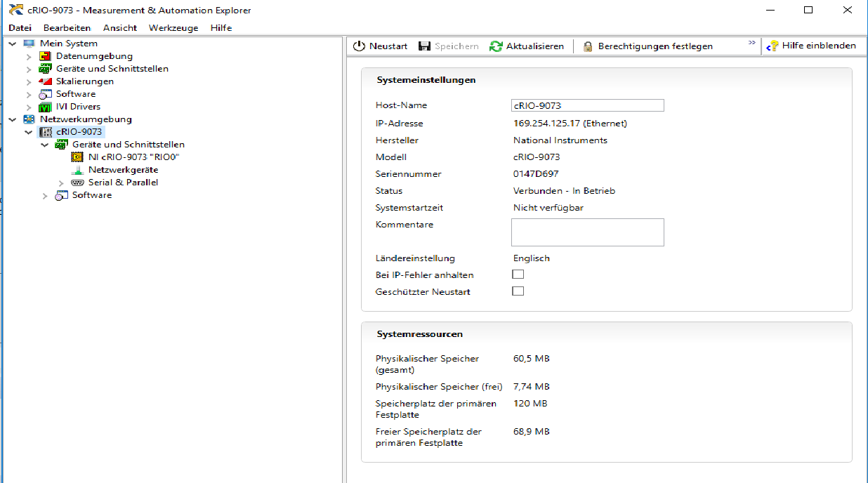Click the Ländereinstellung value Englisch
The width and height of the screenshot is (868, 483).
click(532, 258)
